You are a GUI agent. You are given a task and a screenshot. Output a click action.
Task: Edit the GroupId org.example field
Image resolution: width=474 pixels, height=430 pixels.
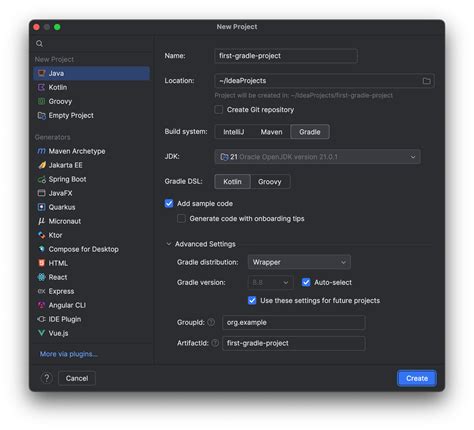(x=293, y=322)
